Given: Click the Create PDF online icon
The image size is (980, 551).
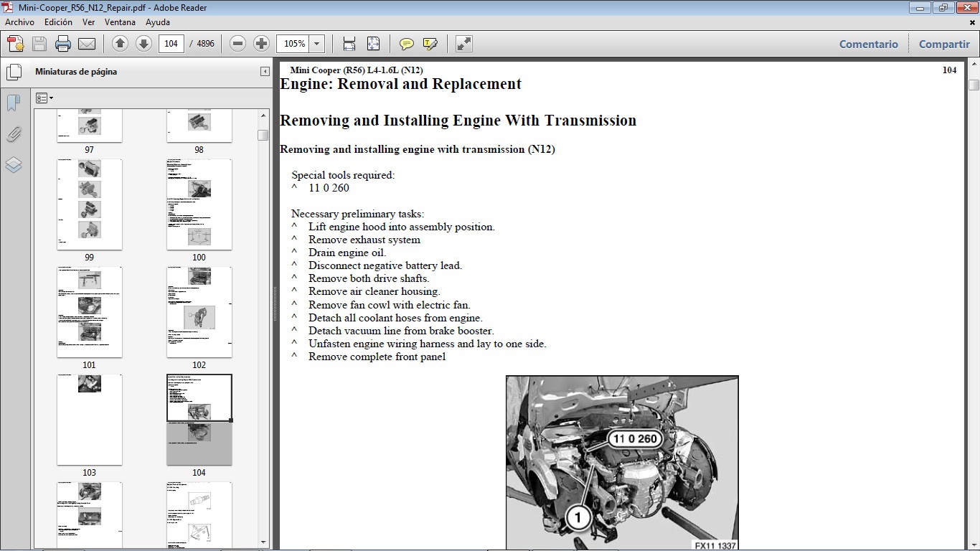Looking at the screenshot, I should pos(16,44).
